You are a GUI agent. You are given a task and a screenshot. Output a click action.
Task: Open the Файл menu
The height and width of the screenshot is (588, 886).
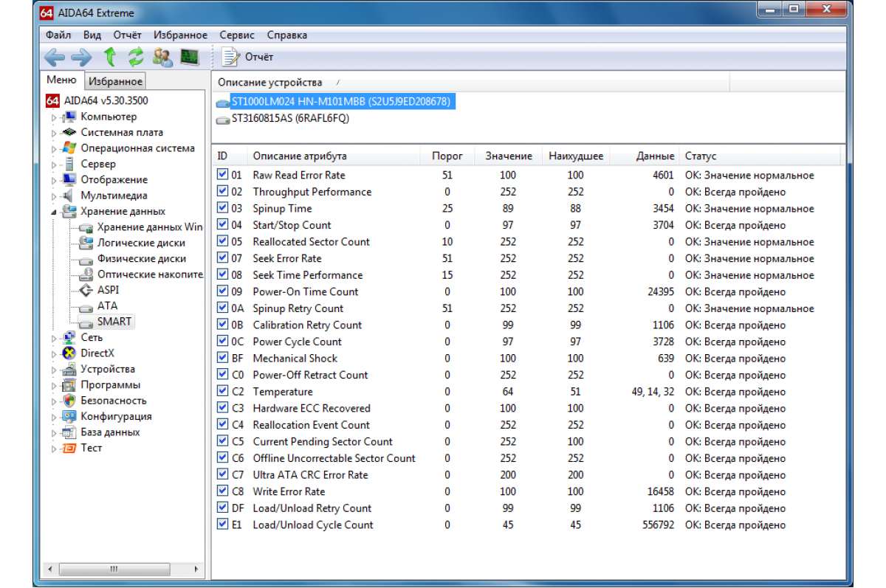click(x=58, y=35)
